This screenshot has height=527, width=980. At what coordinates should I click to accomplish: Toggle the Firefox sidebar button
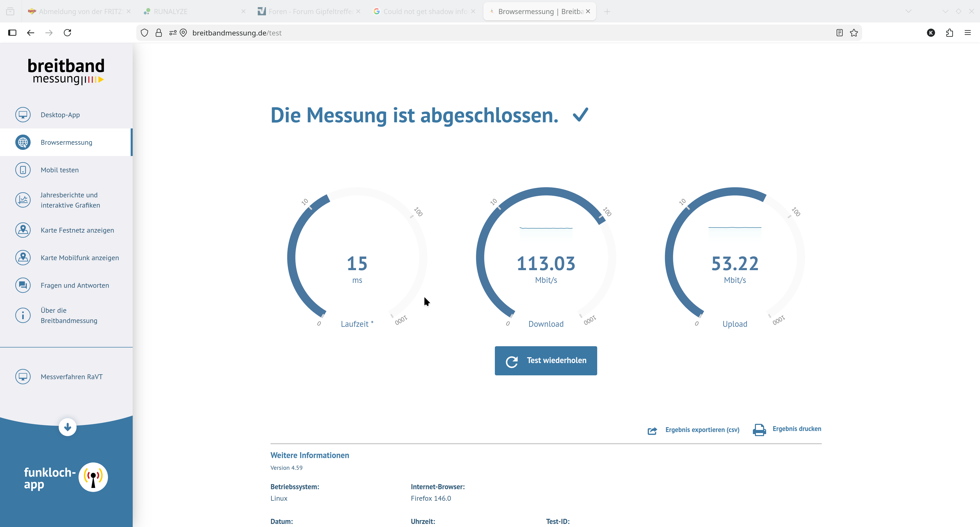point(12,33)
